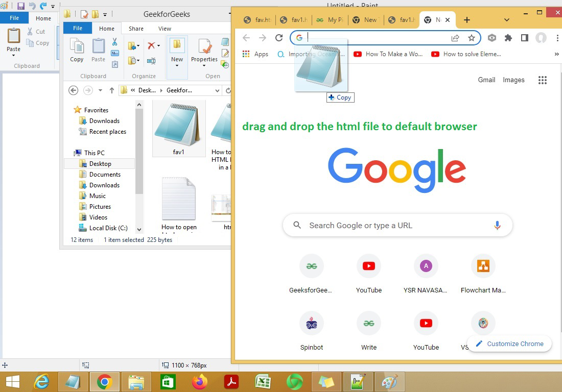
Task: Click the navigation pane scrollbar down arrow
Action: [139, 229]
